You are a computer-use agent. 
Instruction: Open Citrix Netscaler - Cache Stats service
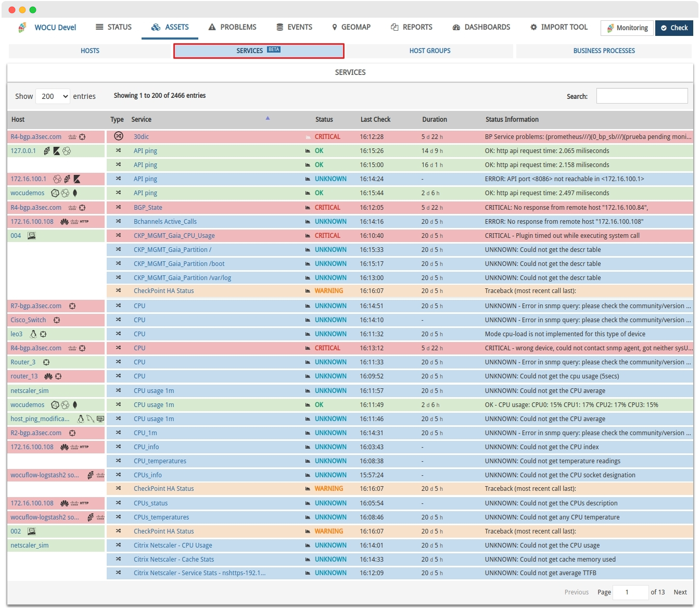pos(174,560)
